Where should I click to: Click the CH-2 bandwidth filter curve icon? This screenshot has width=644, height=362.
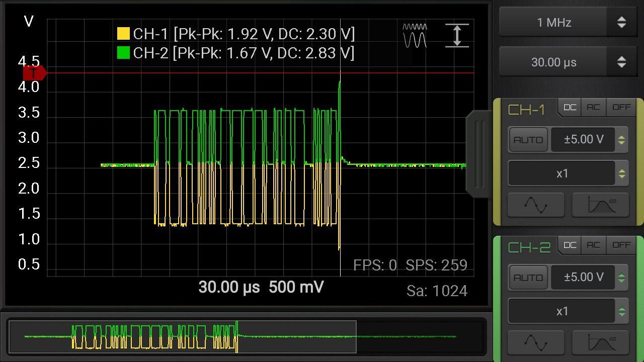601,342
